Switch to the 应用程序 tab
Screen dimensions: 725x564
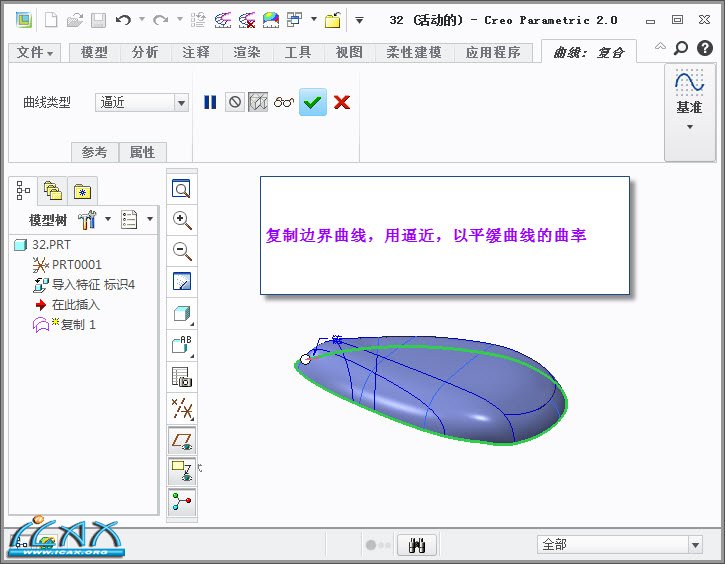click(x=493, y=52)
